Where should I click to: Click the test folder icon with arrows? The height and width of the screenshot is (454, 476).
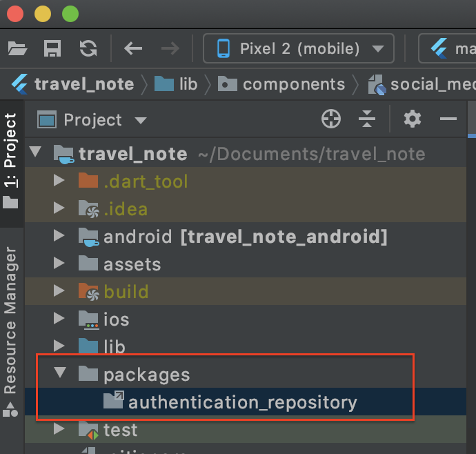(x=88, y=430)
